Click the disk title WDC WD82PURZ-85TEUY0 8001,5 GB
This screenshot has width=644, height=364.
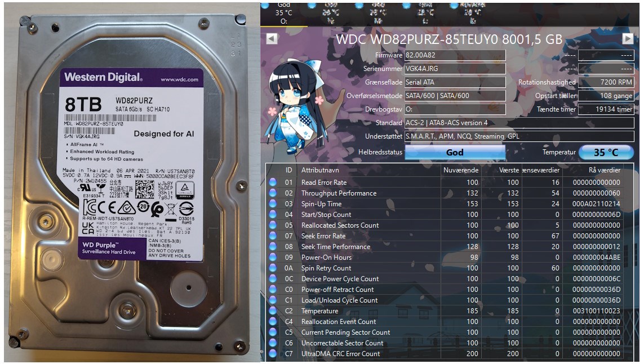click(449, 39)
